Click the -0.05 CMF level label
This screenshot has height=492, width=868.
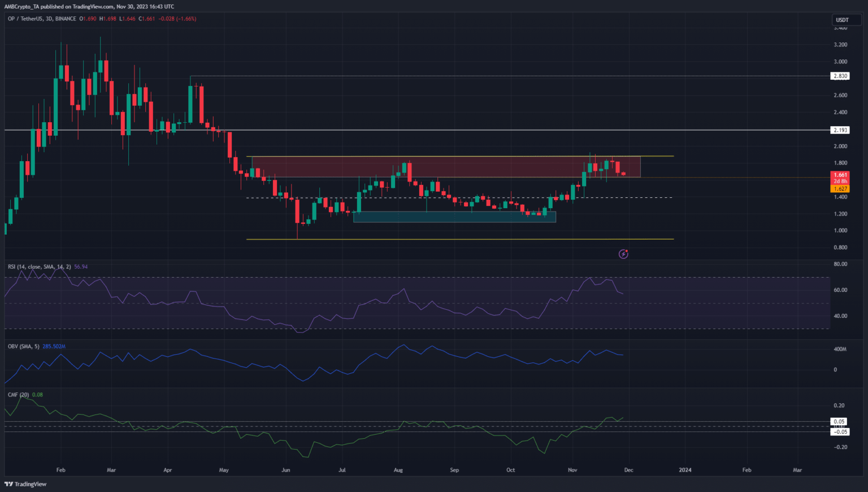[840, 432]
